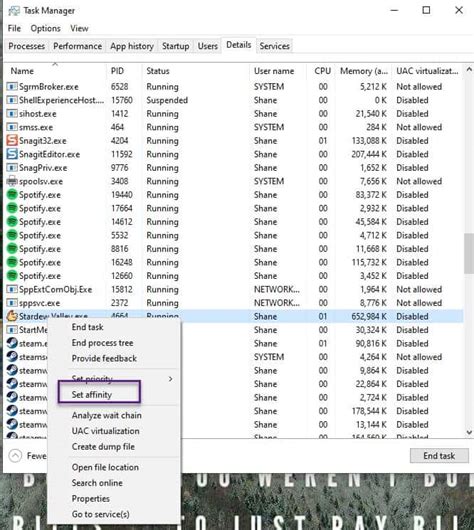Click the SnagPriv.exe process icon
The width and height of the screenshot is (474, 530).
coord(12,168)
